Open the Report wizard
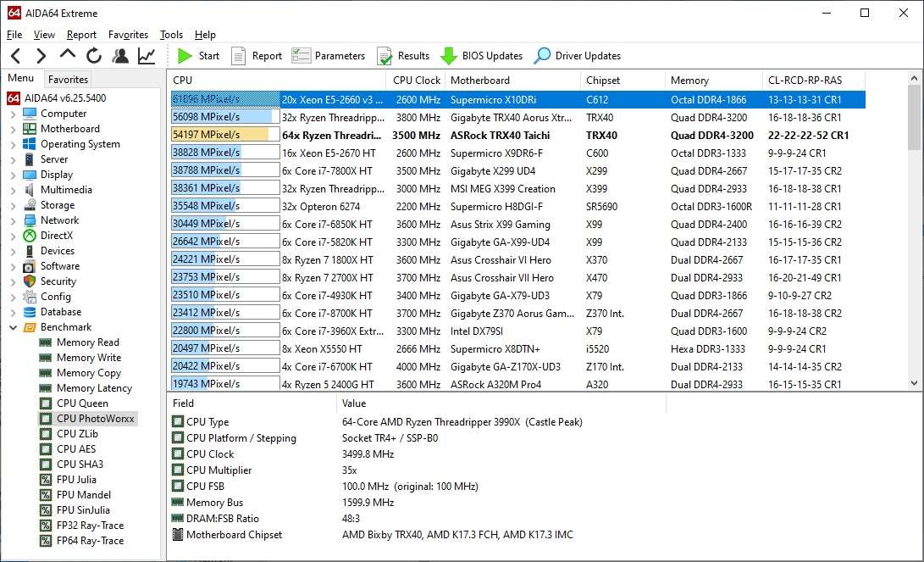The width and height of the screenshot is (924, 562). coord(257,56)
